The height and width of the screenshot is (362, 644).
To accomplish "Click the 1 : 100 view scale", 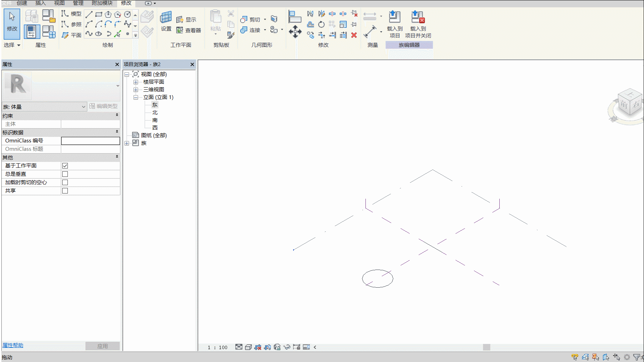I will click(217, 347).
